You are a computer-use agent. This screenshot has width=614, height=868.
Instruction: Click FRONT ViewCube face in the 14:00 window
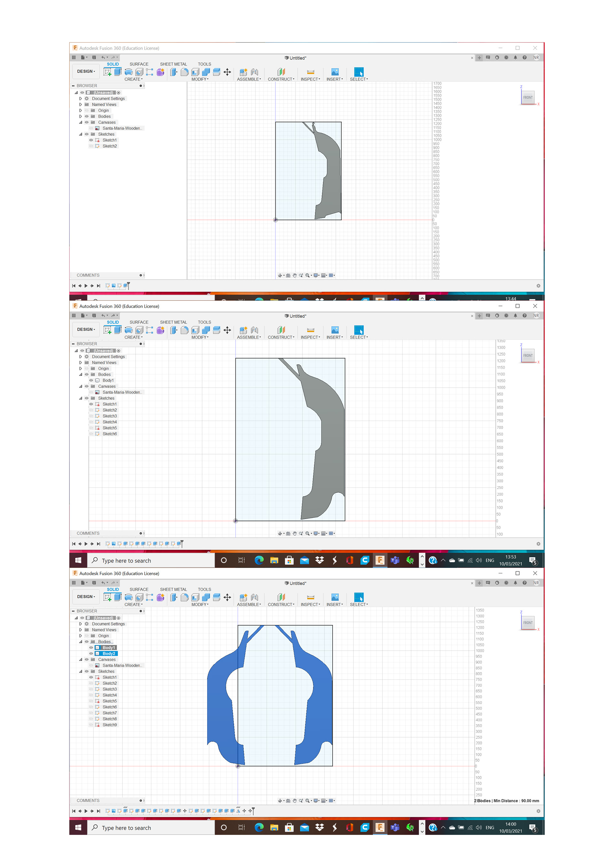click(x=528, y=623)
